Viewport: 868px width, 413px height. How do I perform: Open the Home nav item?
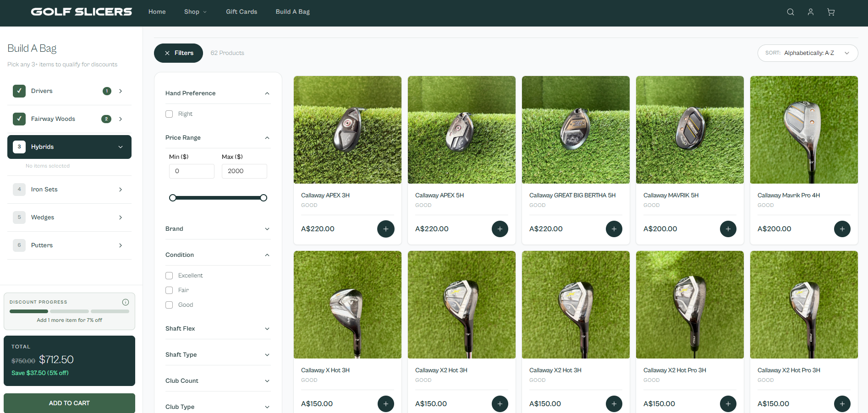point(157,12)
